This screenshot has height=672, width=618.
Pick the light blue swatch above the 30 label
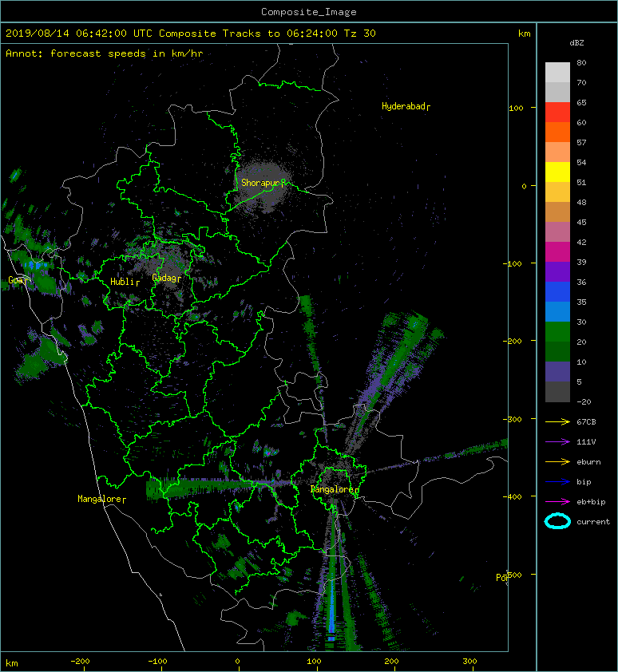click(557, 311)
